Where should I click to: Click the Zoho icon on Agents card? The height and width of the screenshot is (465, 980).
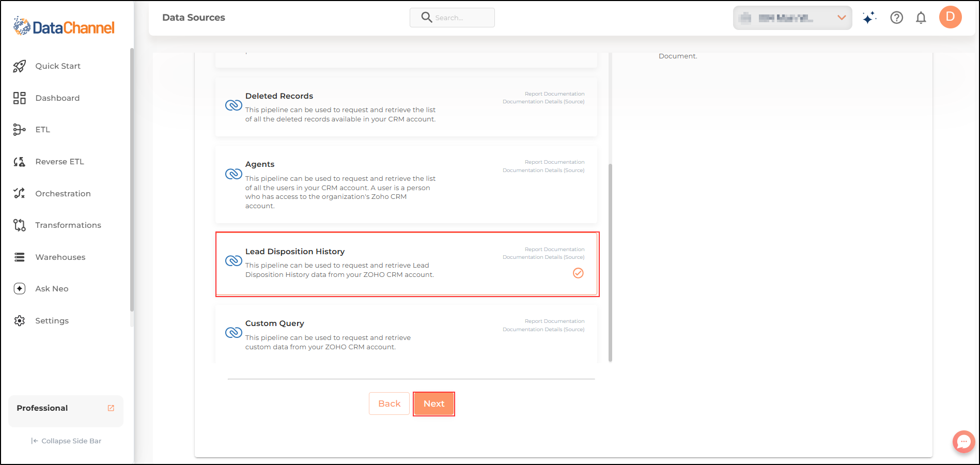point(234,174)
